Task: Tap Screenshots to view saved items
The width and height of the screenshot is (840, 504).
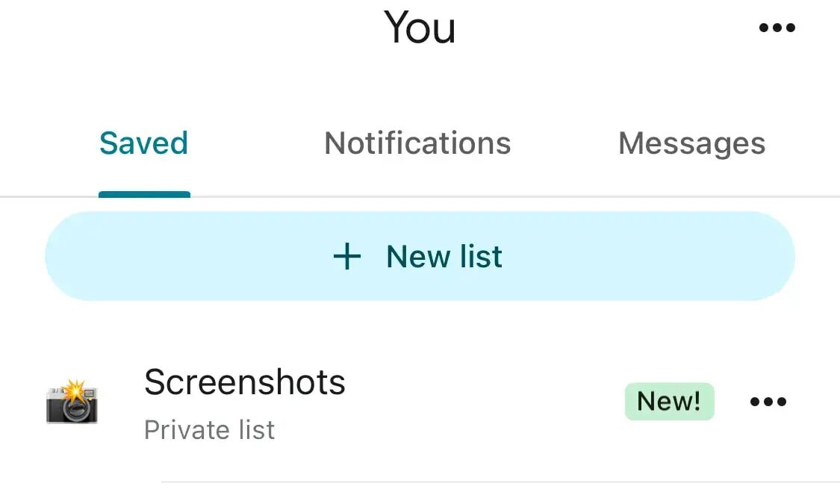Action: coord(245,382)
